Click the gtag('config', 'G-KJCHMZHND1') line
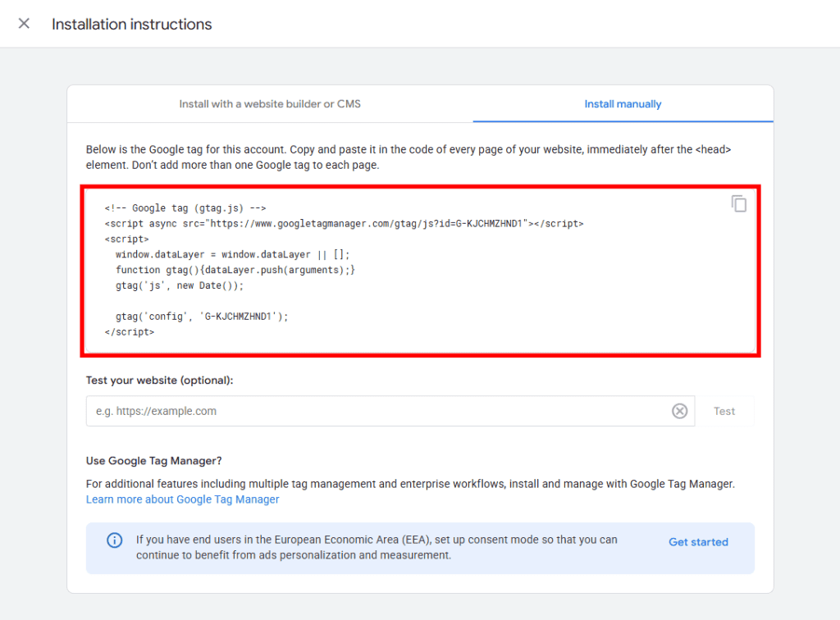 tap(202, 316)
